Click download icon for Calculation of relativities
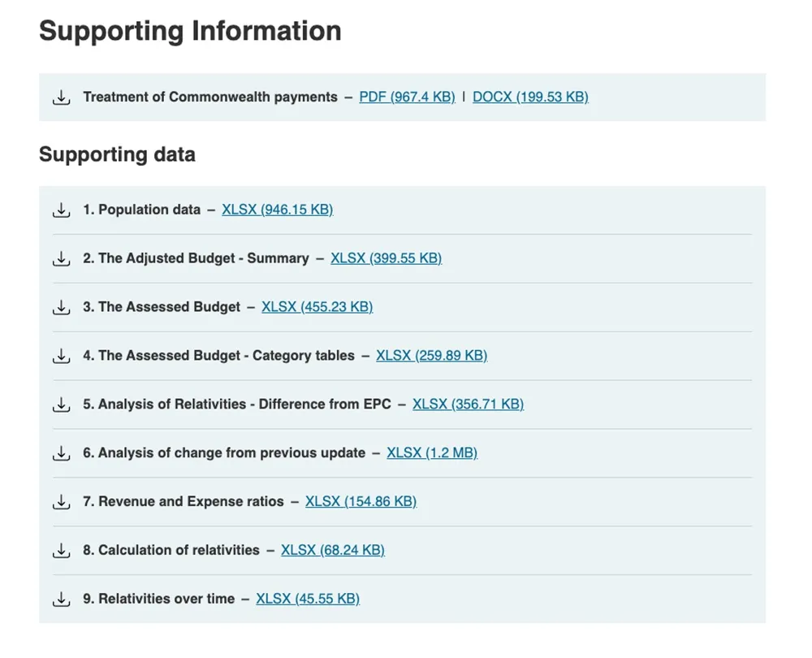812x658 pixels. [61, 551]
